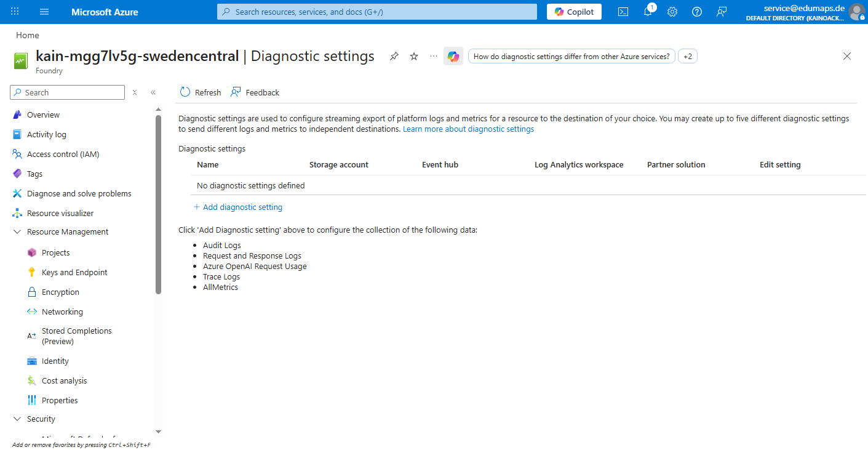Click the Overview icon in sidebar
The image size is (868, 450).
click(17, 115)
